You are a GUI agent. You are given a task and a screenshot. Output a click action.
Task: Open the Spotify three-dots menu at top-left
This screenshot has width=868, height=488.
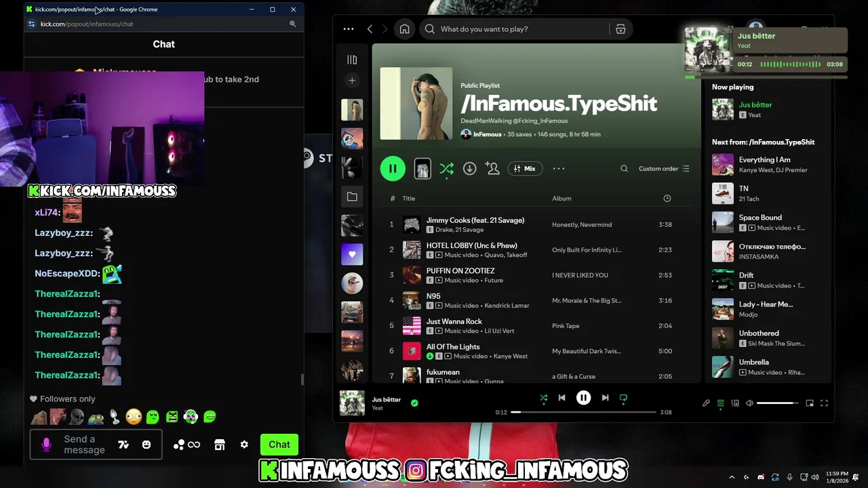coord(349,29)
